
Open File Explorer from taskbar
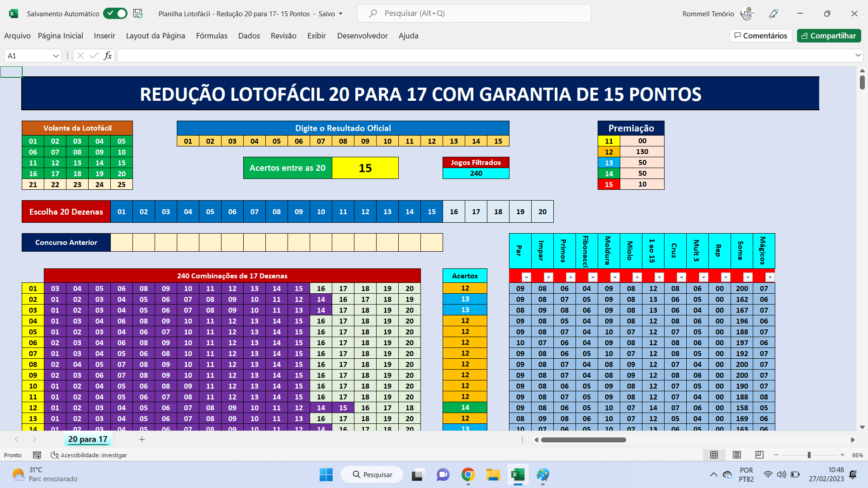pos(493,474)
